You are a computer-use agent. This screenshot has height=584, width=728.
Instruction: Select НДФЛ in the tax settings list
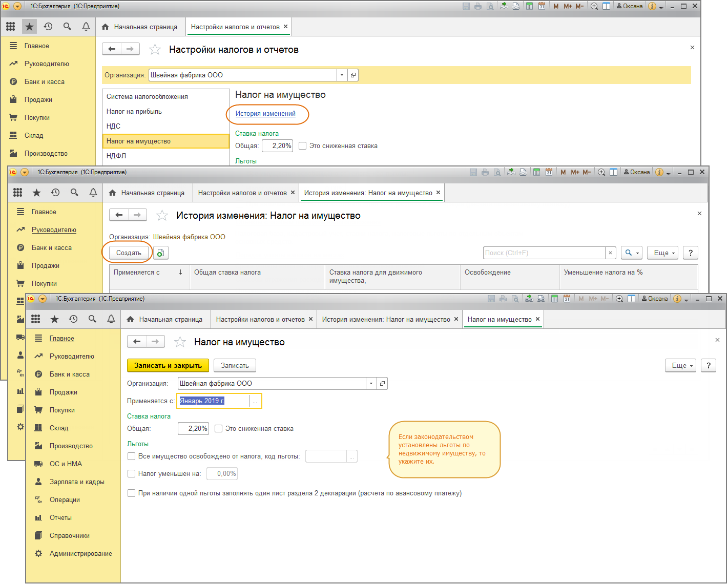point(116,156)
